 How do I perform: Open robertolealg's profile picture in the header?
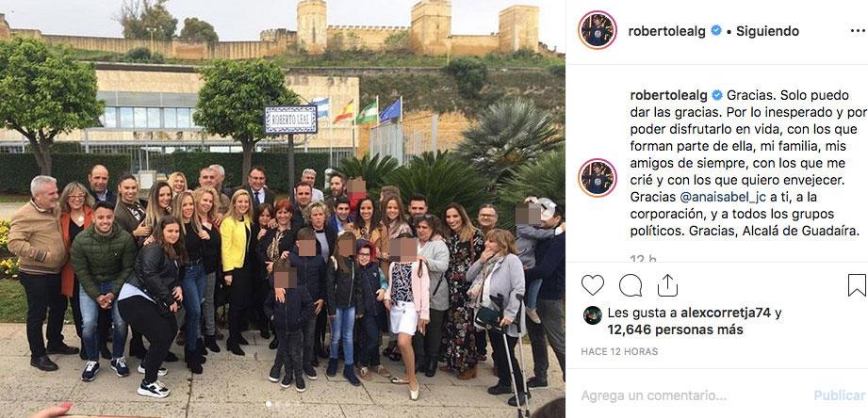[598, 30]
